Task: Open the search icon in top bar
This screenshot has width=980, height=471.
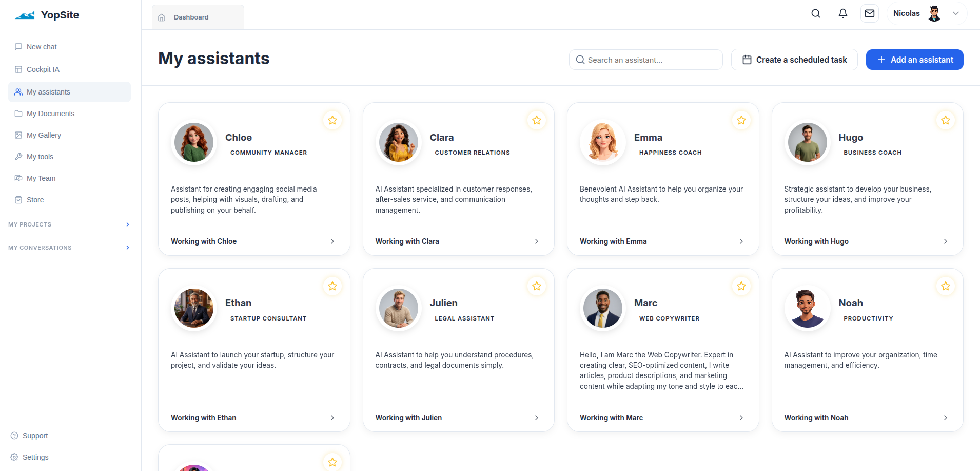Action: click(x=816, y=13)
